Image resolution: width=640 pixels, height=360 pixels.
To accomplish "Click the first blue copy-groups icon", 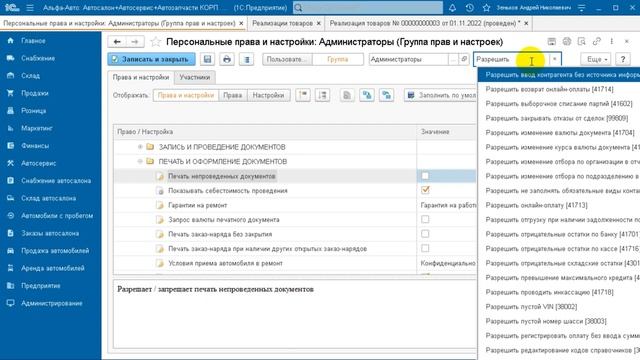I will point(367,95).
